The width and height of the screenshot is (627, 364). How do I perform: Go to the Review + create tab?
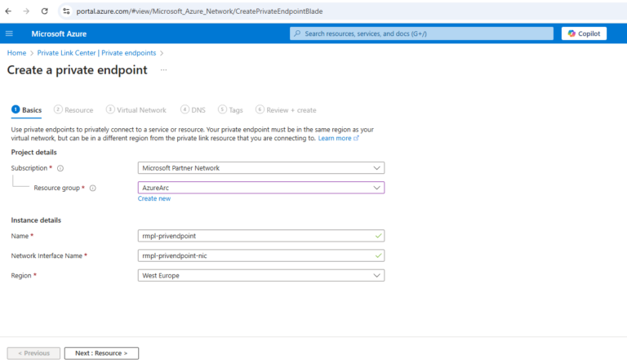(x=286, y=110)
